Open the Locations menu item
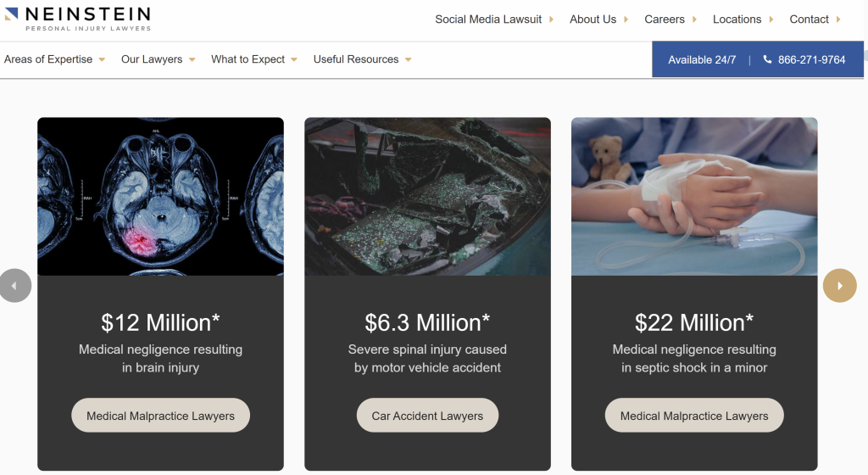Viewport: 868px width, 475px height. click(x=737, y=20)
